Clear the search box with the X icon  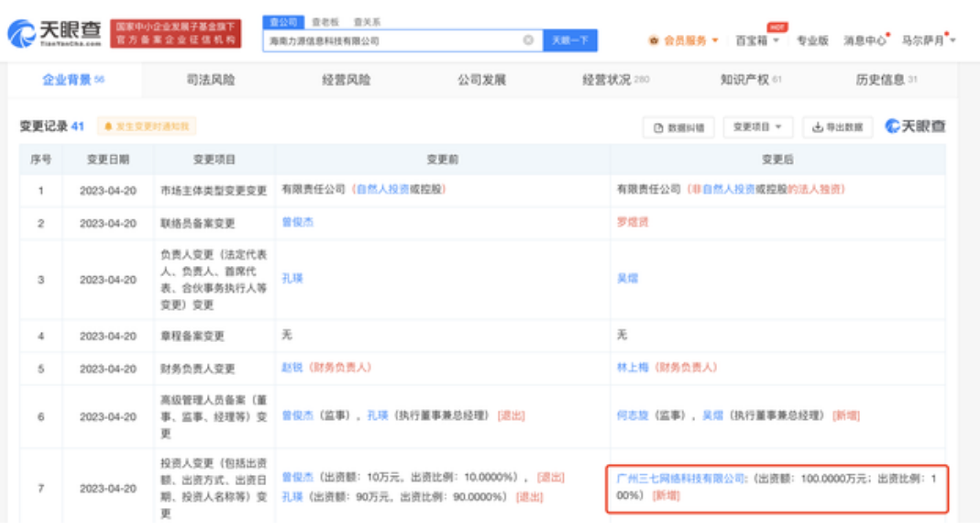click(x=528, y=40)
